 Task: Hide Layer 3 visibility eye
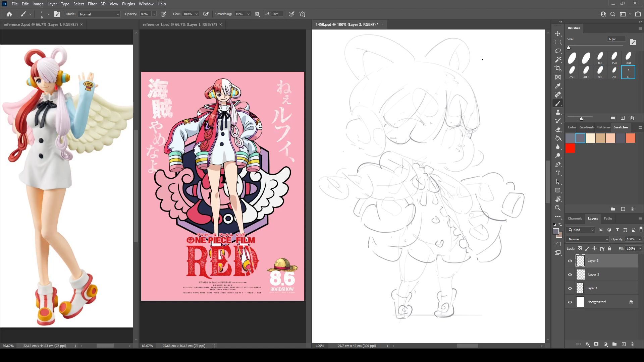(570, 261)
